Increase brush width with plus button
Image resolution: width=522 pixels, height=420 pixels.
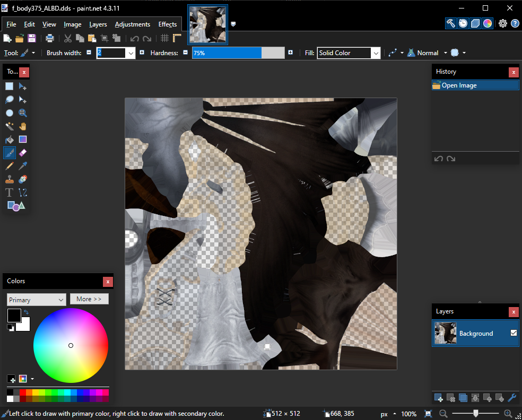[142, 52]
